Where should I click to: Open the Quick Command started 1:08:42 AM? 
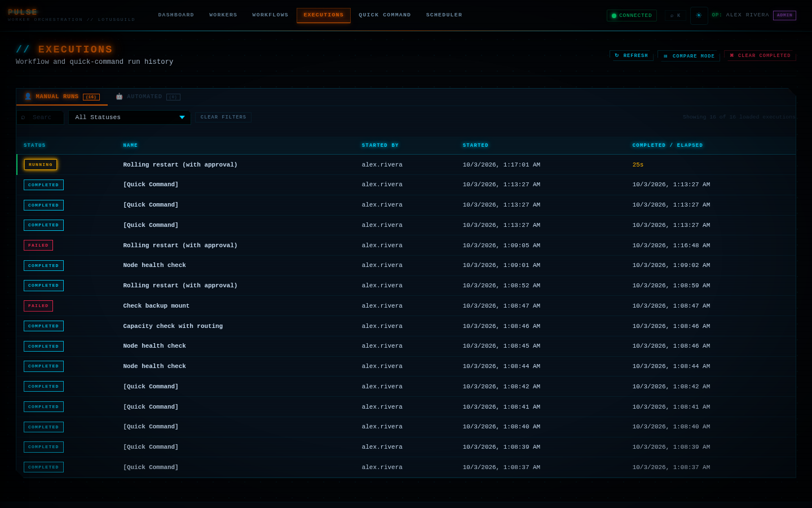click(x=406, y=387)
